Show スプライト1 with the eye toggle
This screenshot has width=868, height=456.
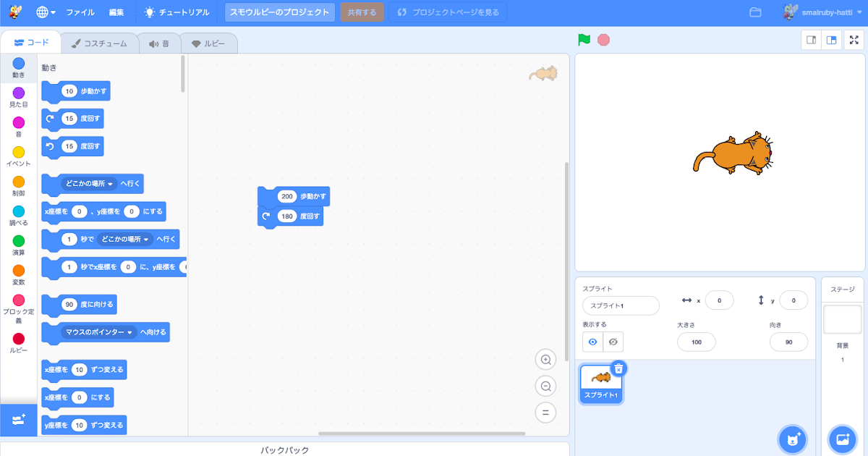[592, 342]
